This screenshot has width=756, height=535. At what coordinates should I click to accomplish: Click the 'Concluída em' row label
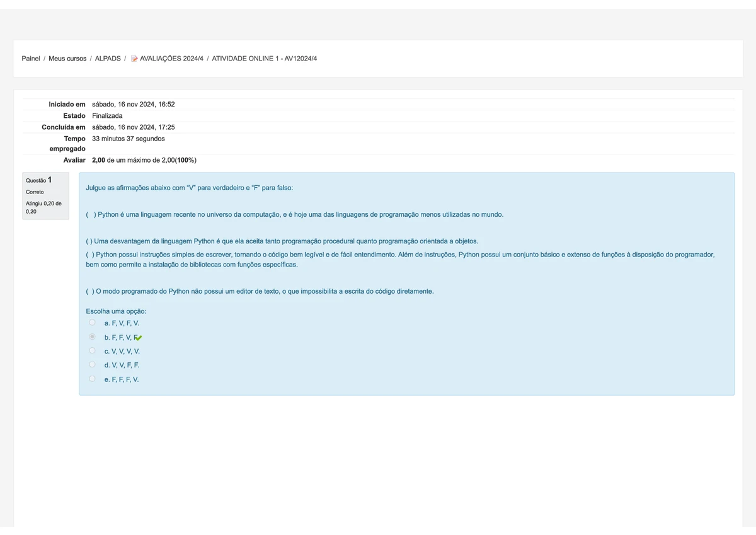[64, 127]
